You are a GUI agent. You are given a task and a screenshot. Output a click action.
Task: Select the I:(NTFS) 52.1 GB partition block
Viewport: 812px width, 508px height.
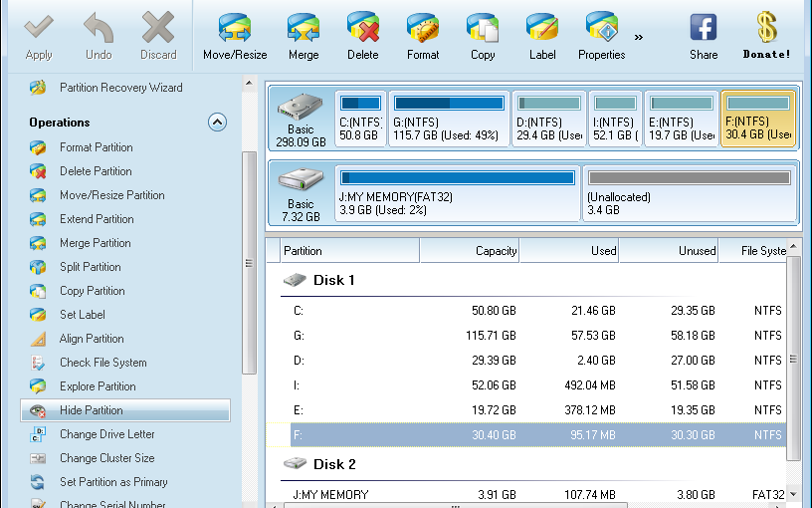pos(615,119)
